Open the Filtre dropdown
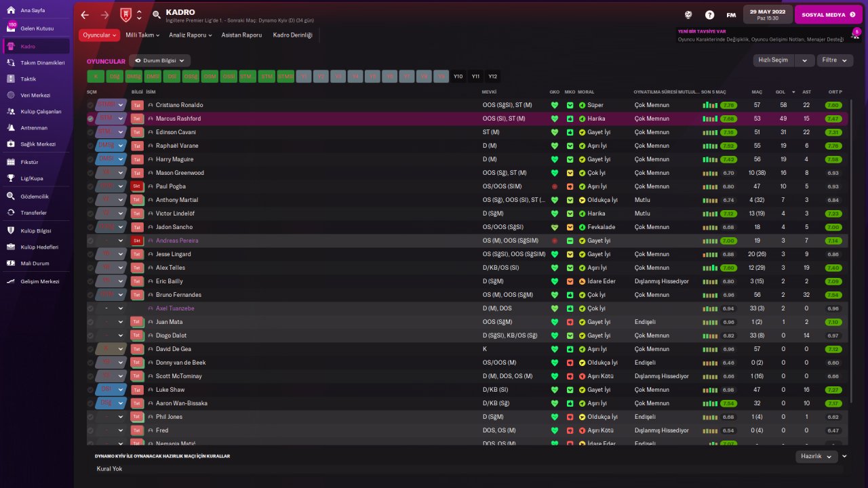 834,60
